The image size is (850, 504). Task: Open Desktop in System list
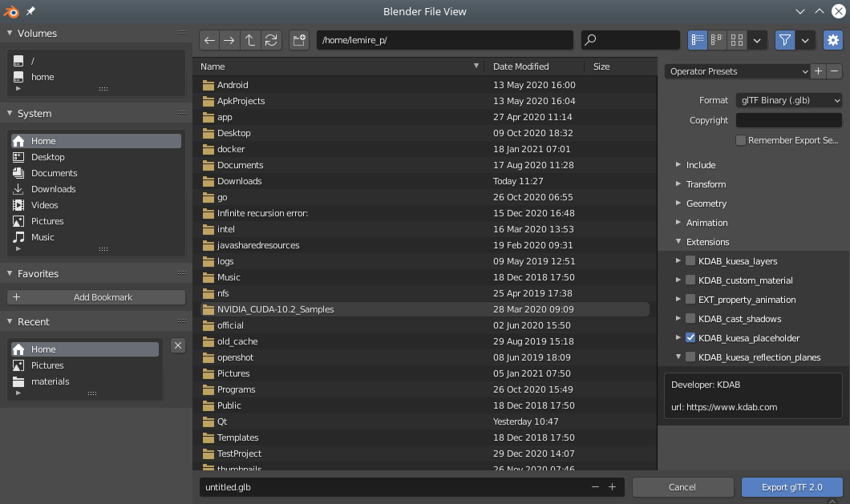coord(96,157)
